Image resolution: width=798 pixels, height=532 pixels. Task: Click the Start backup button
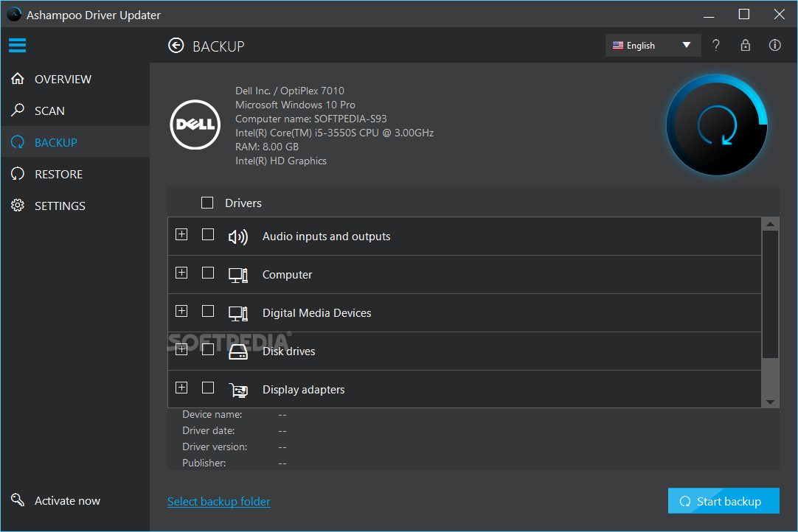click(x=724, y=501)
